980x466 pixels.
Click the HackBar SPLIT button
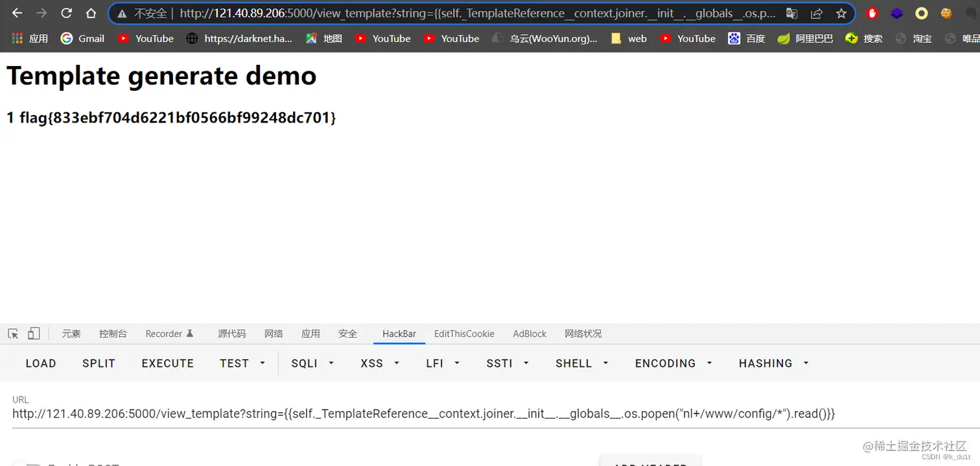[x=99, y=364]
